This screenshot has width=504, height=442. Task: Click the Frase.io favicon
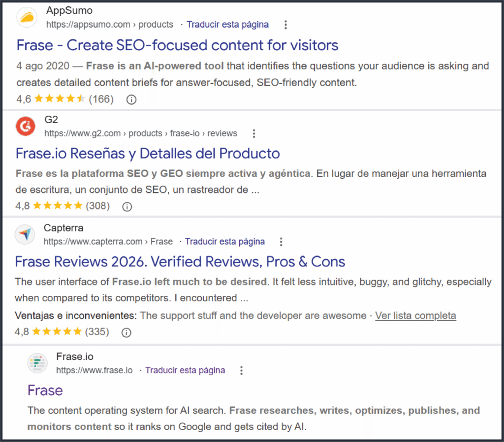click(37, 363)
